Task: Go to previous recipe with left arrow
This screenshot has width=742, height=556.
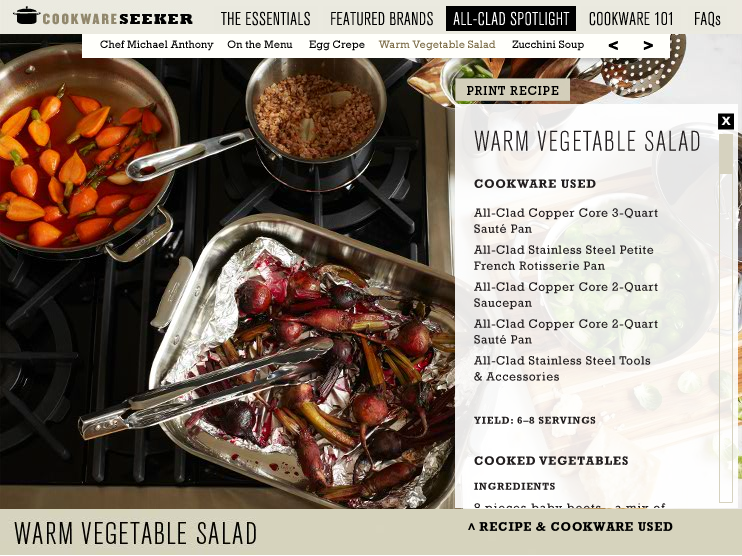Action: pos(613,45)
